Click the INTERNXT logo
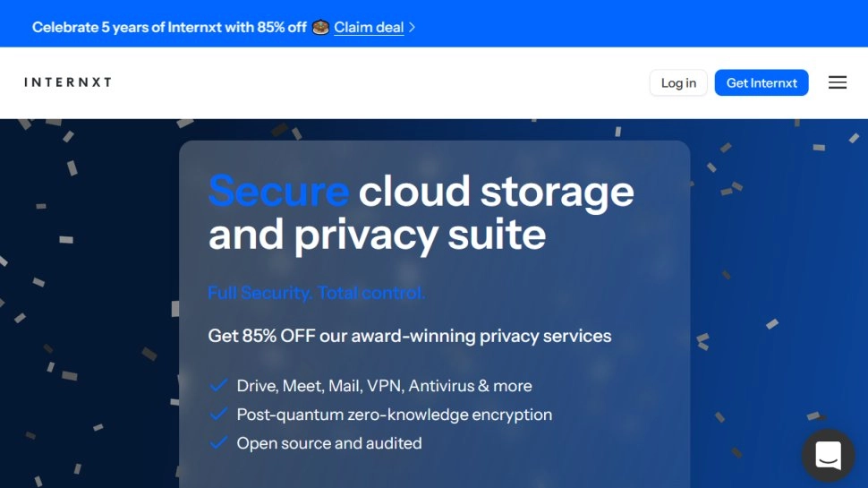The image size is (868, 488). tap(68, 82)
